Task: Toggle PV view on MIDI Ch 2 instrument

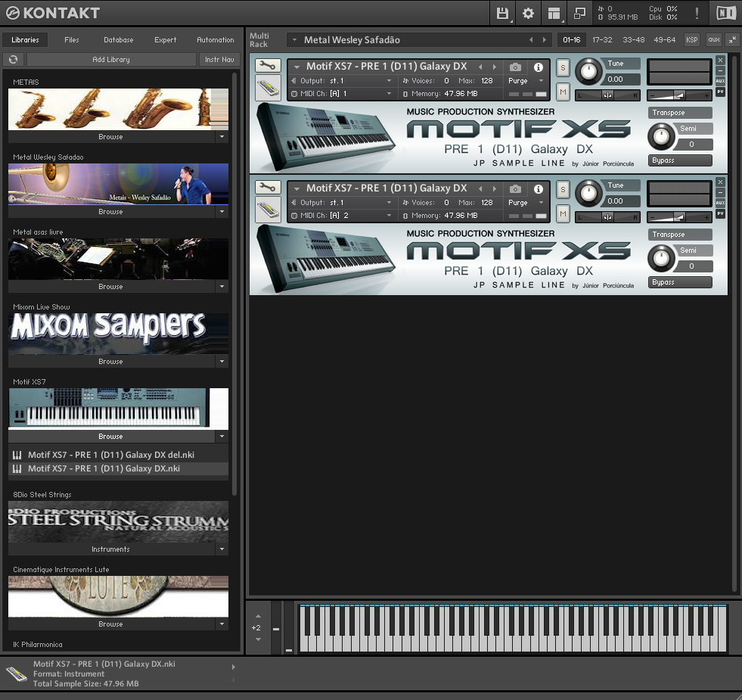Action: coord(720,213)
